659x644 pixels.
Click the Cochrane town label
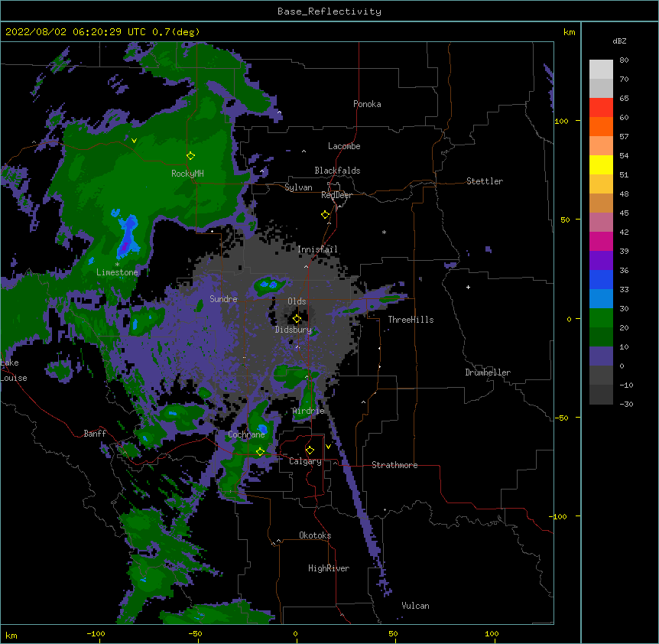[246, 434]
